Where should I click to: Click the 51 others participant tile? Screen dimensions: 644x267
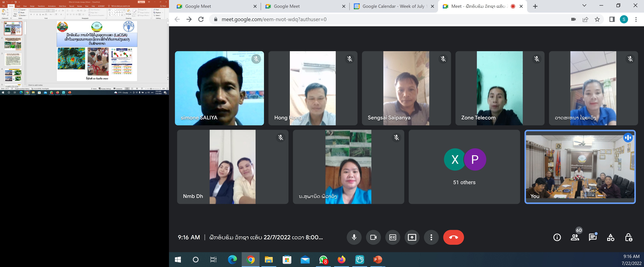point(464,167)
